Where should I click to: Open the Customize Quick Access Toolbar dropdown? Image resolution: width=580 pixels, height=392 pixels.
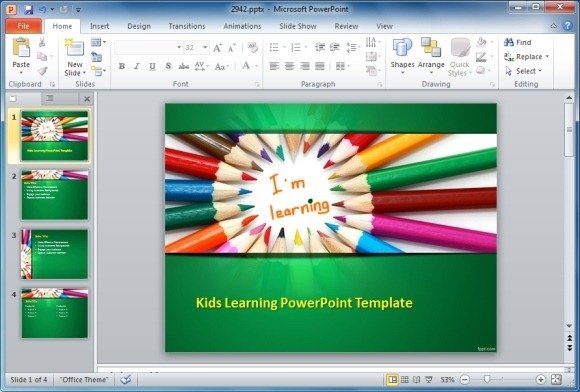point(78,10)
